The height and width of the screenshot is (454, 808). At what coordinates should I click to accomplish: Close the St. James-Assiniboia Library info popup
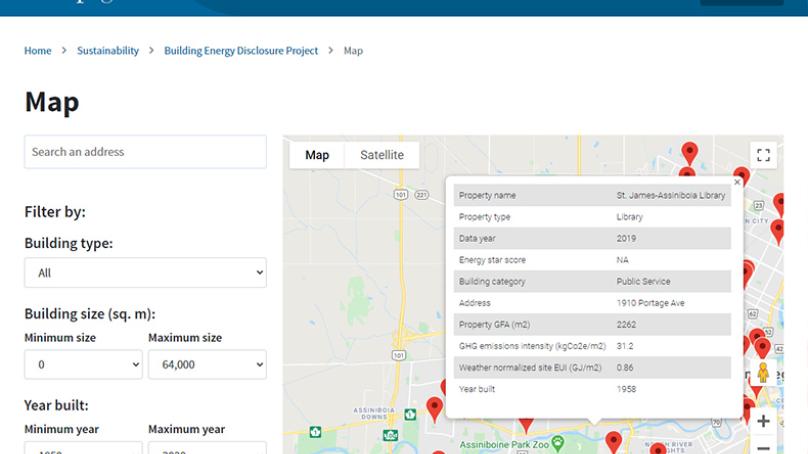coord(738,182)
